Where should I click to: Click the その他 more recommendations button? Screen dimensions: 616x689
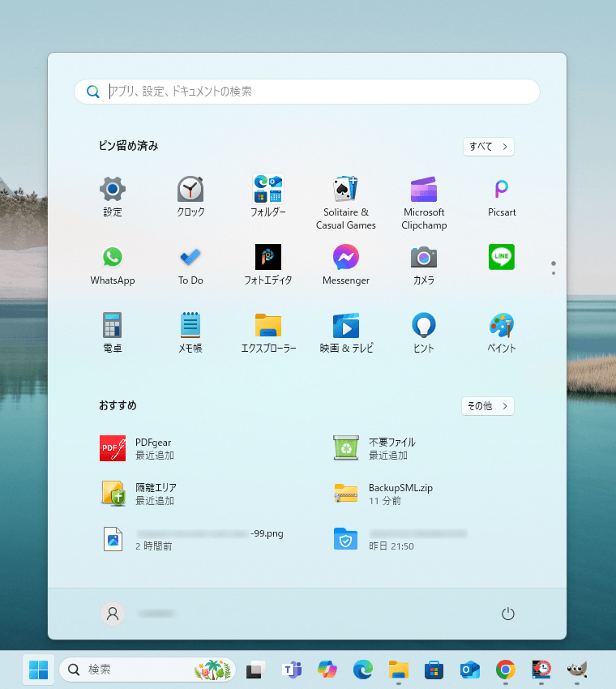(488, 406)
